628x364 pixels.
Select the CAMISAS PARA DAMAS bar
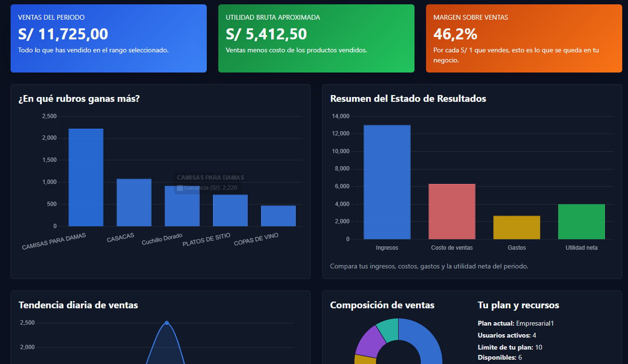pyautogui.click(x=86, y=177)
